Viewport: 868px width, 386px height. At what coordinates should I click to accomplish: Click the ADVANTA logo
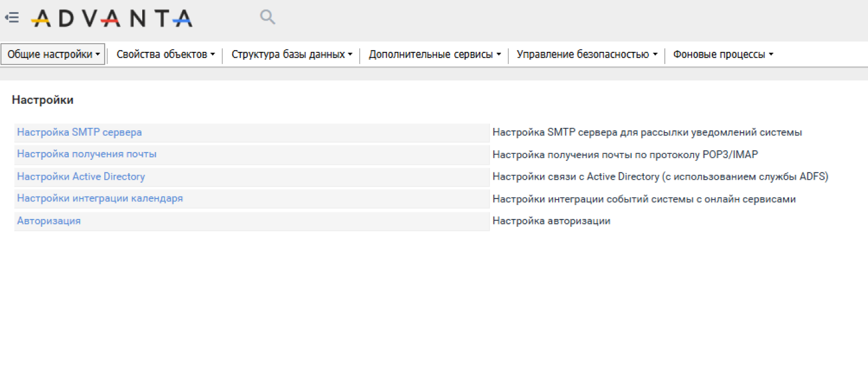tap(112, 19)
